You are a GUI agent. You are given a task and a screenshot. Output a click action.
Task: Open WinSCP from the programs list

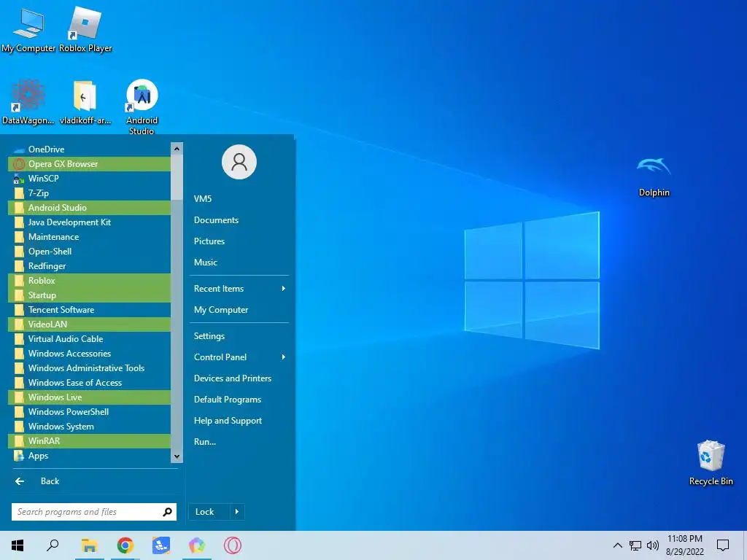[90, 179]
